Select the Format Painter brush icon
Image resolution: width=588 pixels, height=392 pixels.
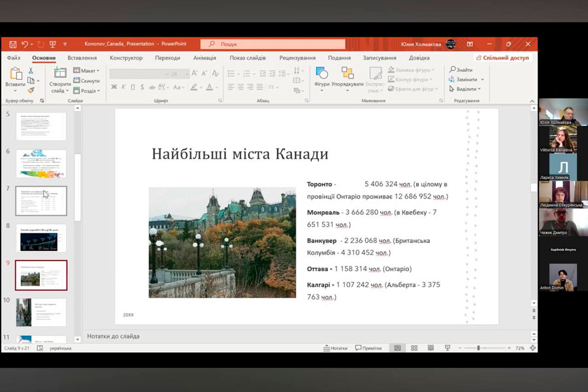31,90
